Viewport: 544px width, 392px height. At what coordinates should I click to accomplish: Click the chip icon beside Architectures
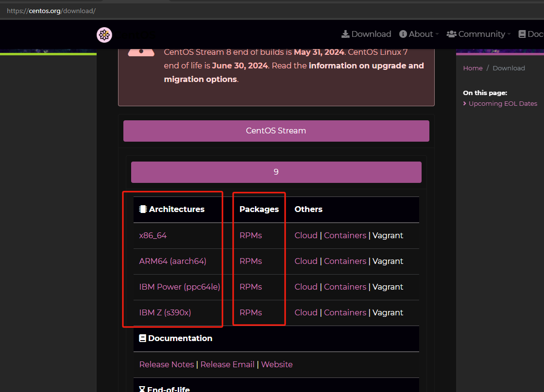point(143,209)
